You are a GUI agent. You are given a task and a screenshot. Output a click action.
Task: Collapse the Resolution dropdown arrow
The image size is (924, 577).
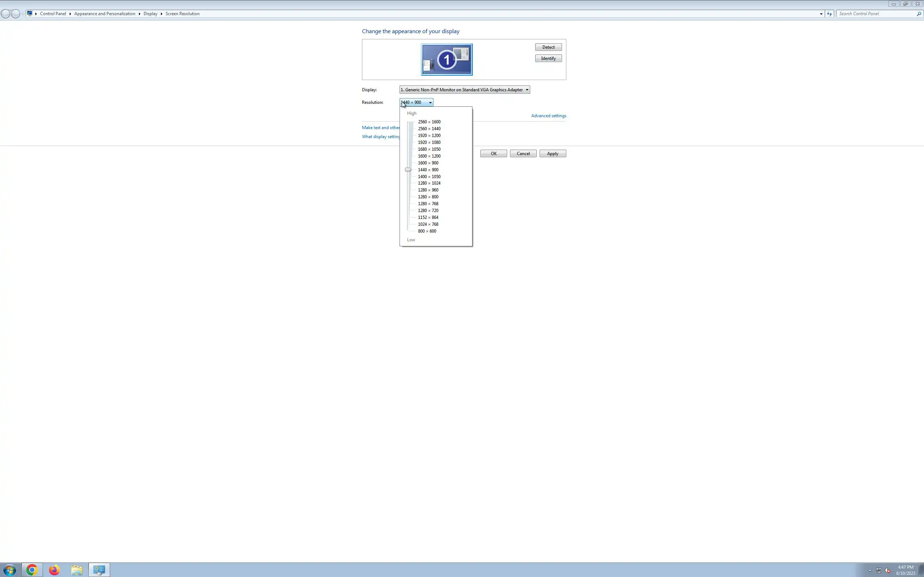coord(430,102)
